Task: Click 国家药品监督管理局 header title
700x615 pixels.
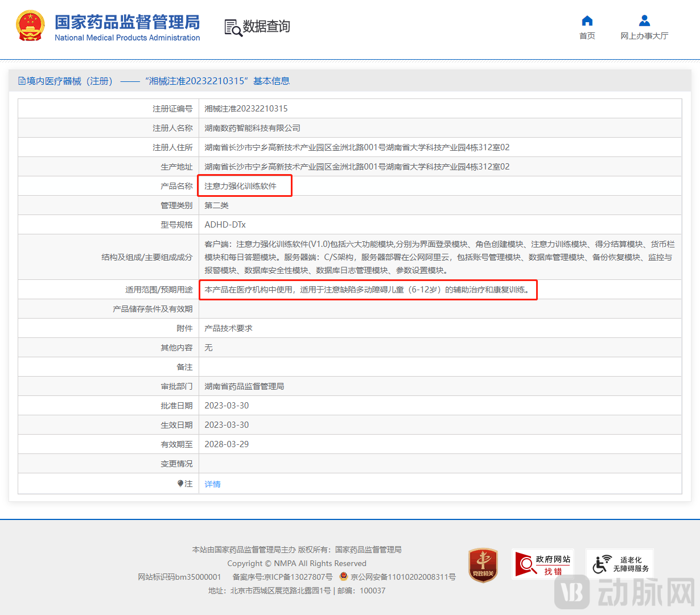Action: click(127, 22)
